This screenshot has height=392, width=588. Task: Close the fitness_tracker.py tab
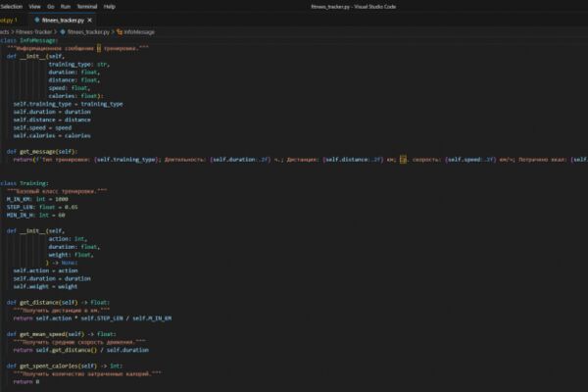[89, 20]
